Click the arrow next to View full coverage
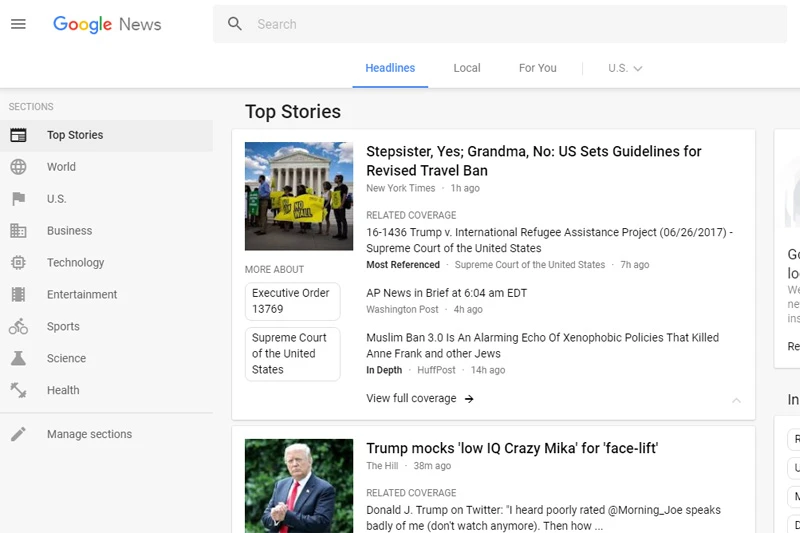800x533 pixels. tap(469, 399)
